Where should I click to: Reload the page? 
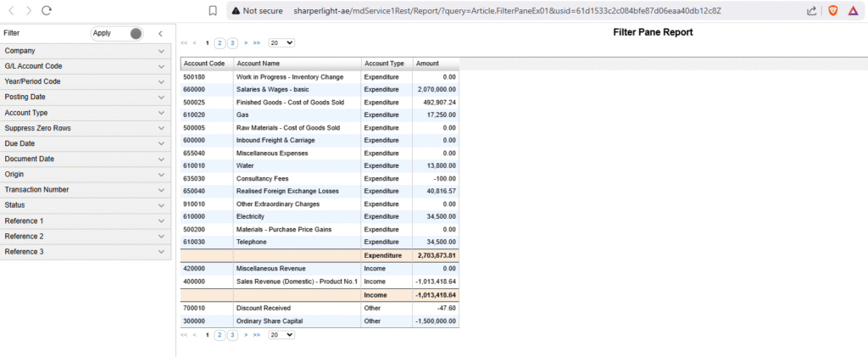pyautogui.click(x=47, y=10)
